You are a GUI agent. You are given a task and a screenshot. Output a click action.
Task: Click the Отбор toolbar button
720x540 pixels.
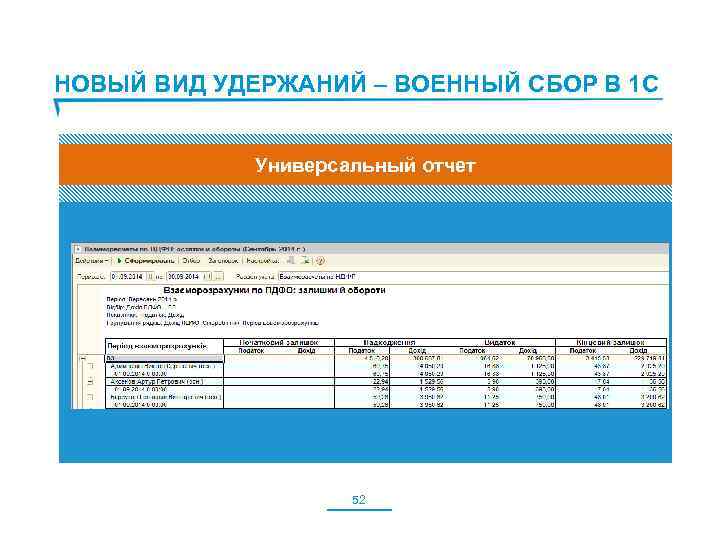click(191, 260)
